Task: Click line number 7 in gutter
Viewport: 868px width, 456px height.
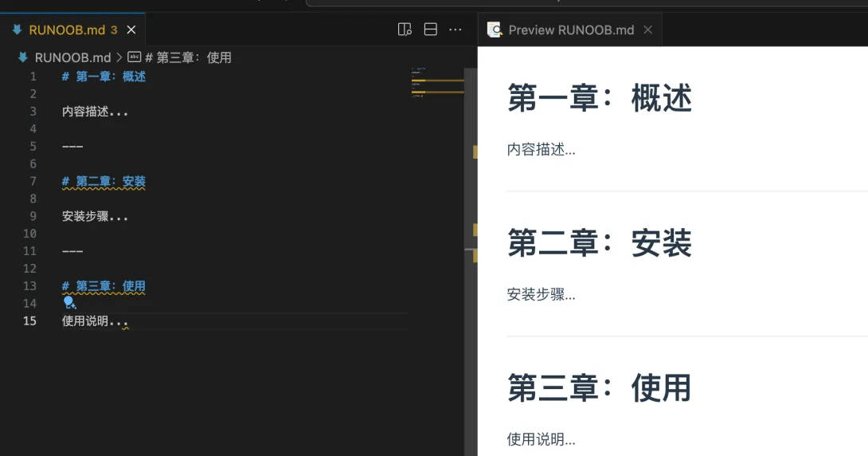Action: (x=33, y=181)
